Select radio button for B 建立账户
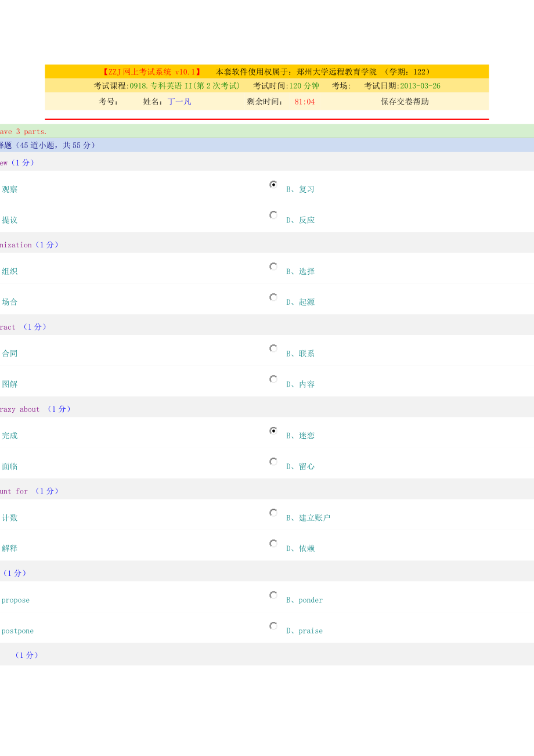 [x=273, y=513]
